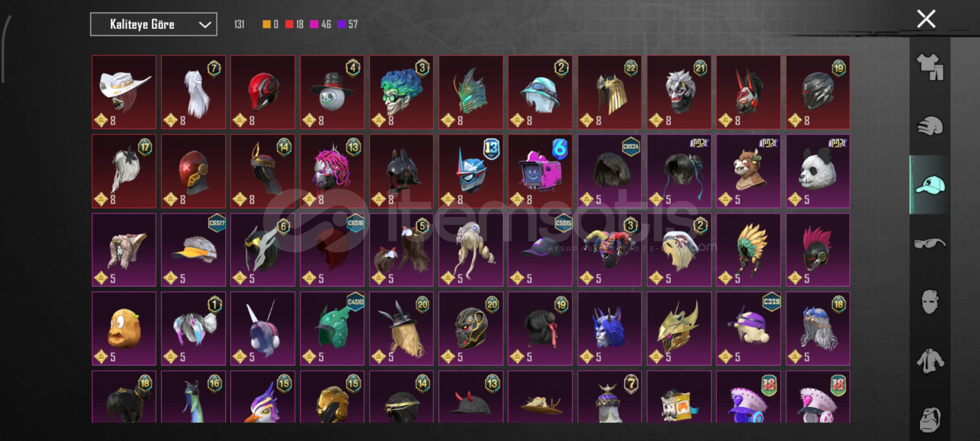Filter by pink quality count 46
The width and height of the screenshot is (980, 441).
click(x=320, y=24)
